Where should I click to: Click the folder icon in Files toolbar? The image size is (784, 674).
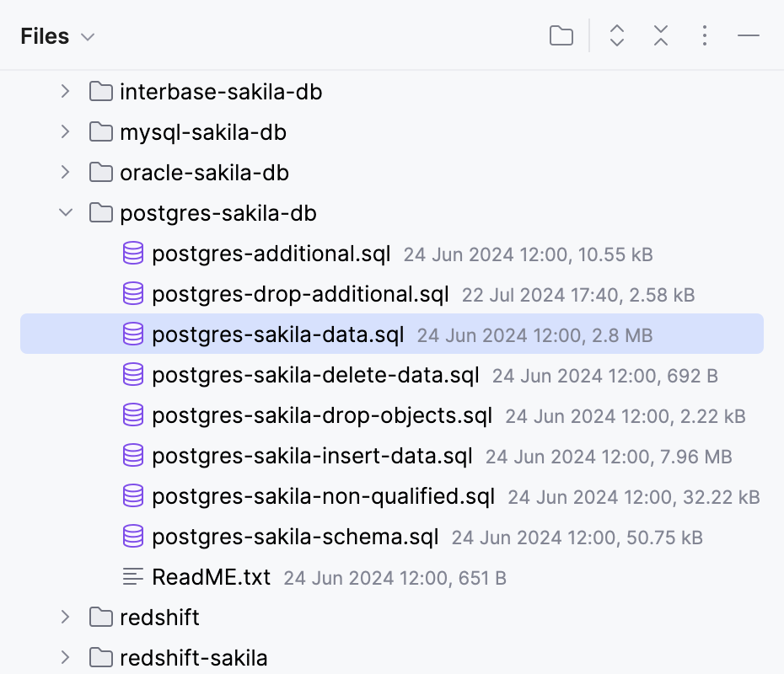pos(561,35)
